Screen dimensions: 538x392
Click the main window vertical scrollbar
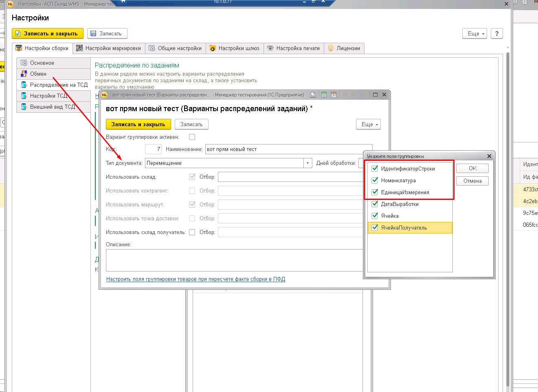coord(508,220)
